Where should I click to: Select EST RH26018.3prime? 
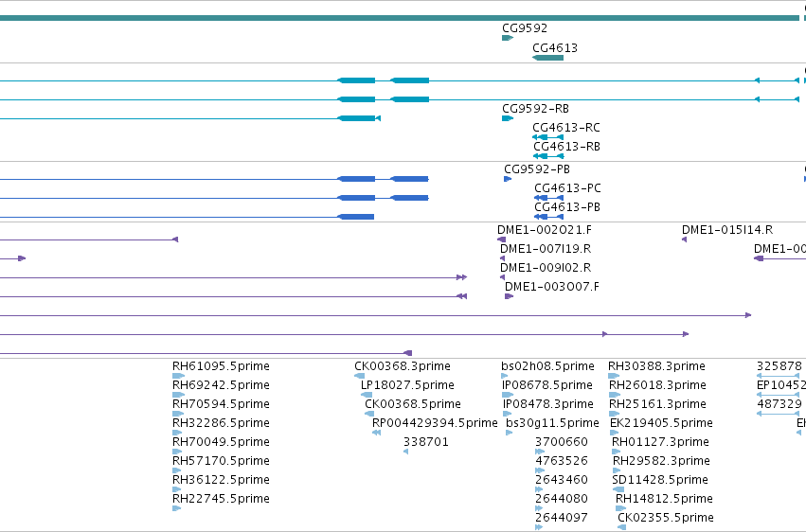coord(657,385)
